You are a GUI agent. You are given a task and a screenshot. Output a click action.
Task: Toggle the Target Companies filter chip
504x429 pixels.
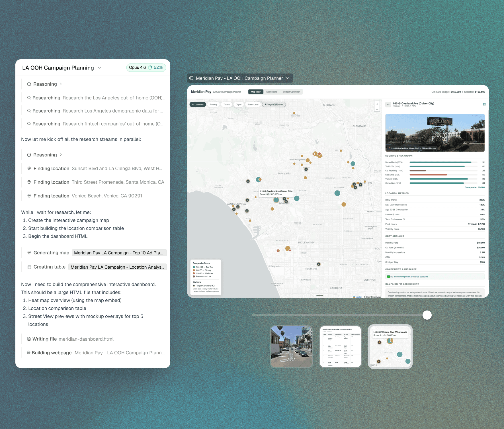tap(274, 105)
